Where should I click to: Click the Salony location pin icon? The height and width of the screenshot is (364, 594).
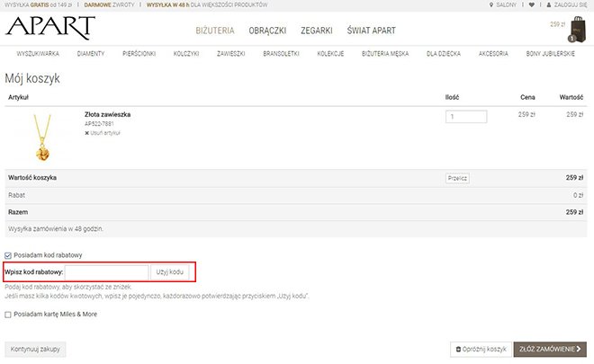491,4
